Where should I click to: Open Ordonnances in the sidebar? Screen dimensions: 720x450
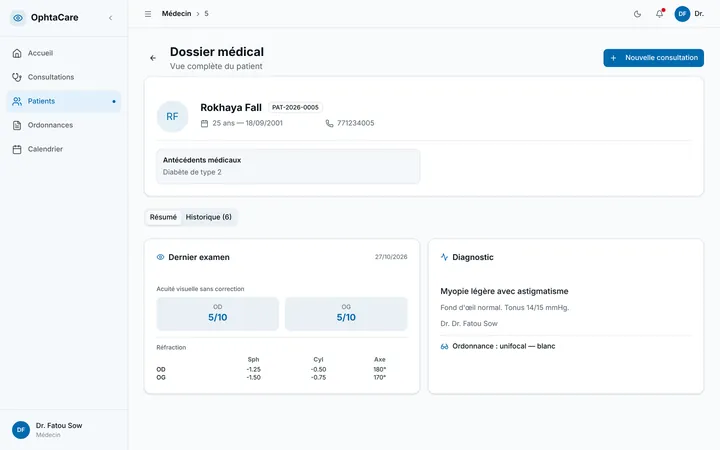63,125
